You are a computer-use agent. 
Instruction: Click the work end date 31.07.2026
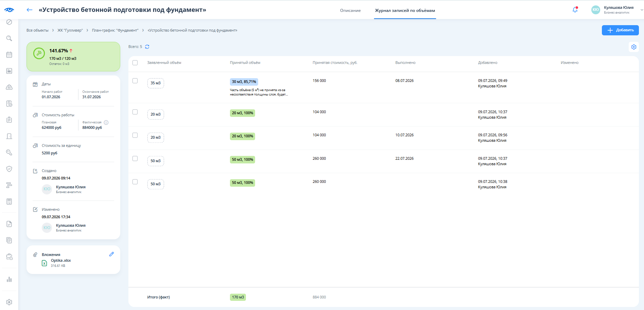(x=91, y=97)
